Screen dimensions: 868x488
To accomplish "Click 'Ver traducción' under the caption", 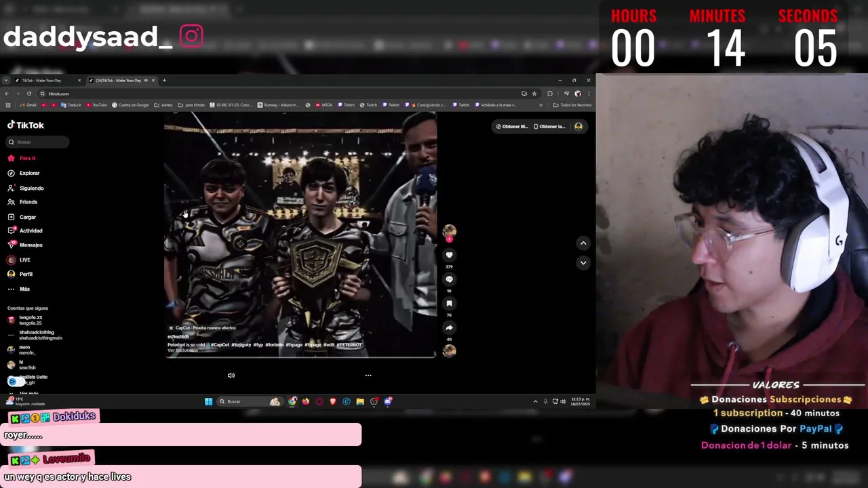I will click(x=182, y=350).
